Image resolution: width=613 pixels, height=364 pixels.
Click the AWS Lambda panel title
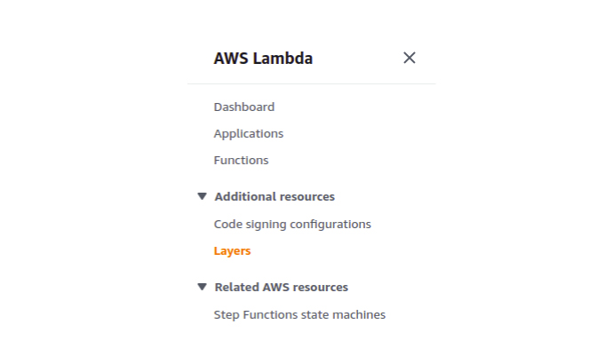(x=263, y=59)
